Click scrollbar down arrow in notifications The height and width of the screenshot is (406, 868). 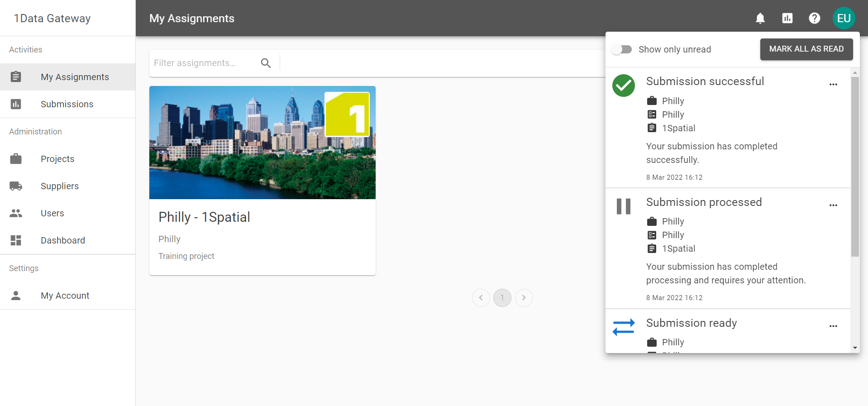(x=855, y=348)
